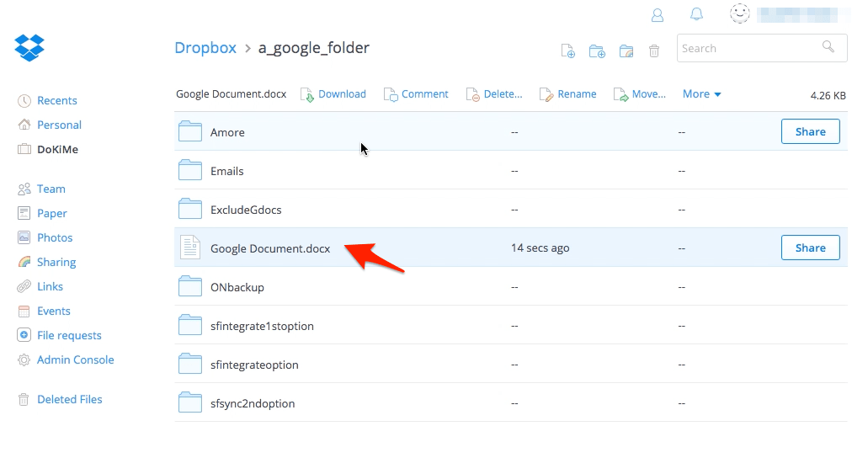Click the a_google_folder breadcrumb
The height and width of the screenshot is (458, 868).
click(314, 49)
